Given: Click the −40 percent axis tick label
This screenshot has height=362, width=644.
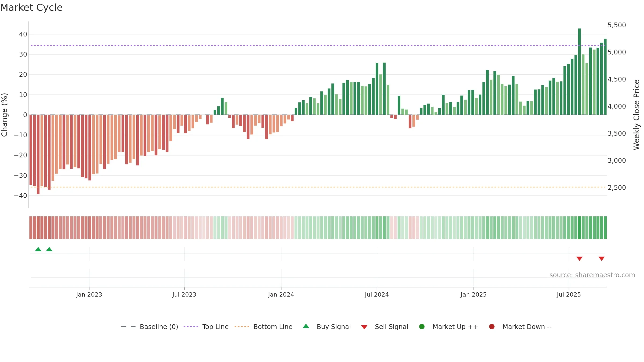Looking at the screenshot, I should (21, 196).
